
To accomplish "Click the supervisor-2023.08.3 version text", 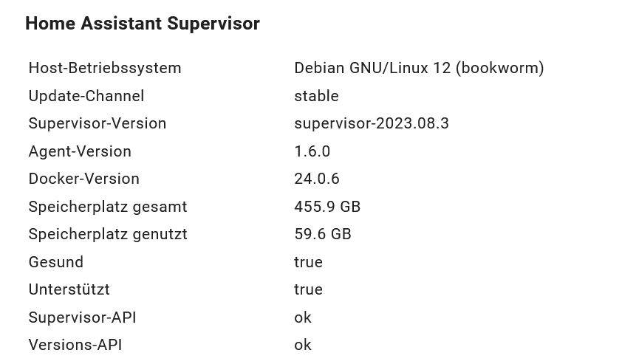I will (372, 123).
